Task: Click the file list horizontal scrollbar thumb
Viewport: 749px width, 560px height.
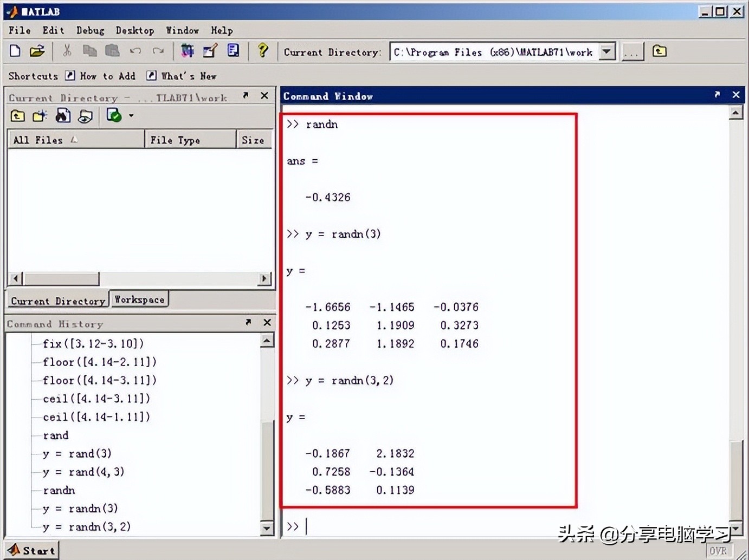Action: tap(61, 278)
